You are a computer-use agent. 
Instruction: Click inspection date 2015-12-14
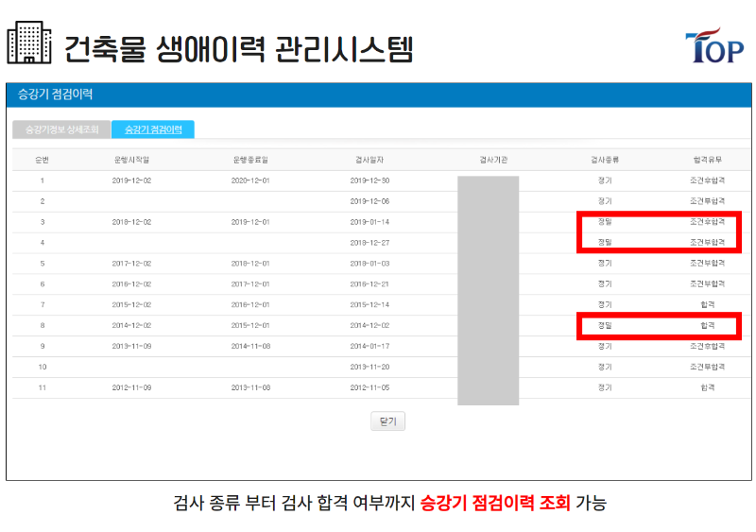pos(369,305)
